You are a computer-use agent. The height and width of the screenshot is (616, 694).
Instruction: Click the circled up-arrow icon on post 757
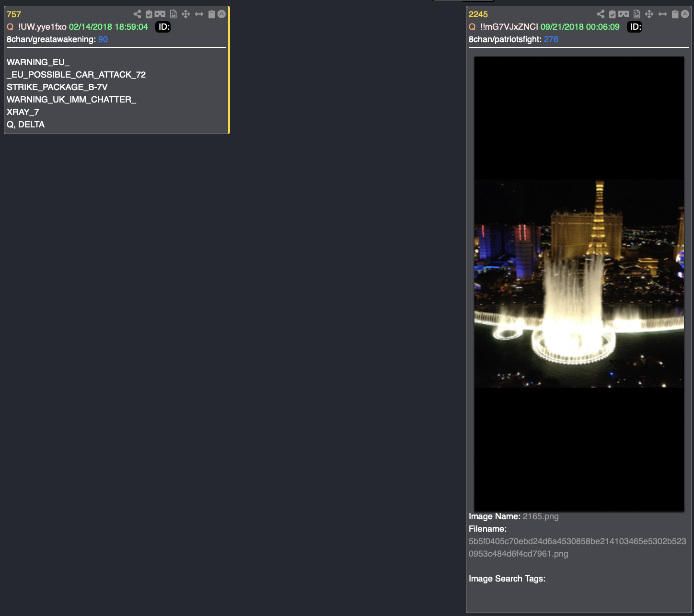(x=221, y=14)
